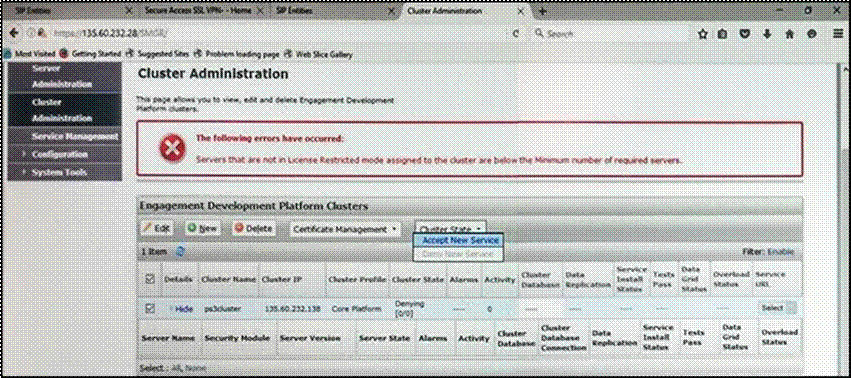Screen dimensions: 851x378
Task: Choose Accept New Service menu option
Action: click(460, 240)
